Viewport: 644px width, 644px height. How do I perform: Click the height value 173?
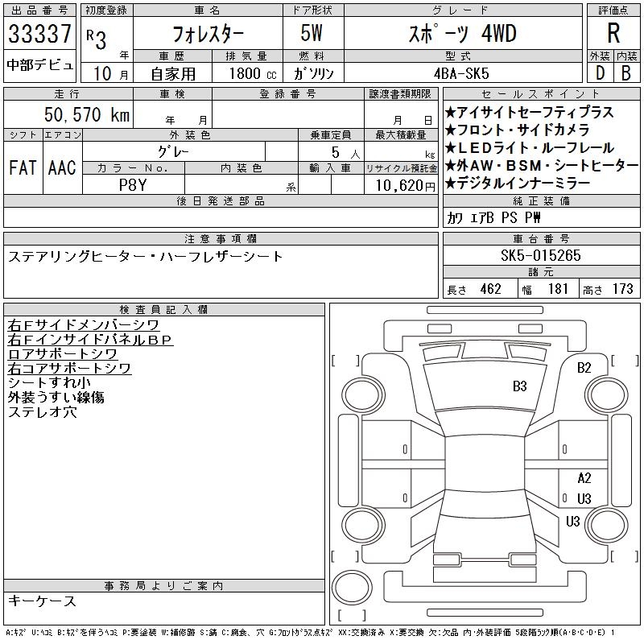point(622,289)
